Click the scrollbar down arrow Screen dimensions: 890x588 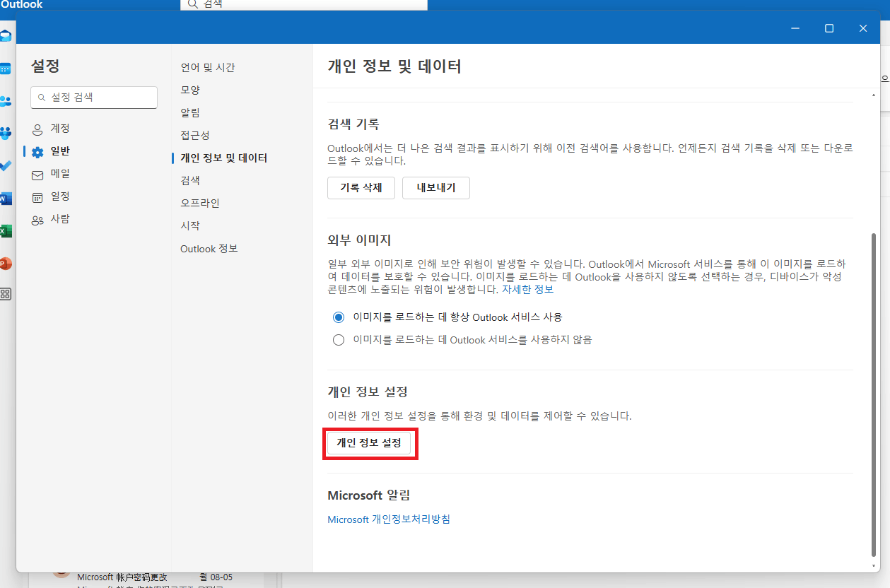click(874, 565)
